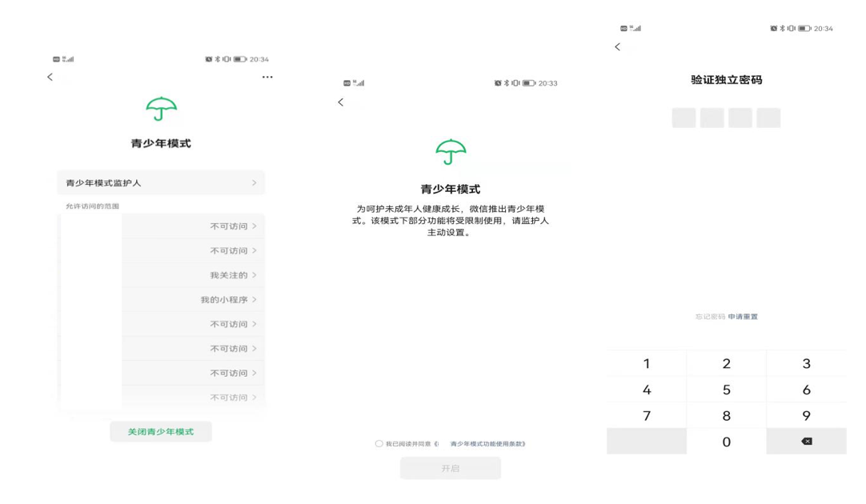
Task: Click the 青少年模式监护人 row label
Action: point(104,182)
